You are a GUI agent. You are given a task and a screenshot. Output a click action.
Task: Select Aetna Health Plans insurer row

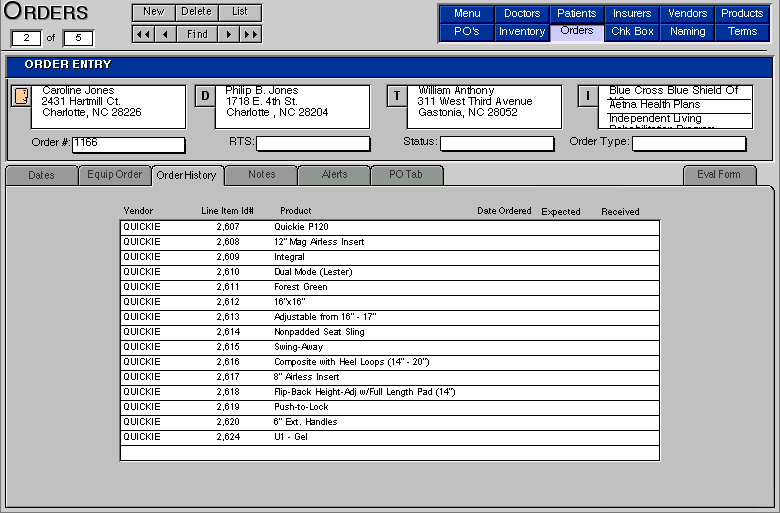coord(675,106)
